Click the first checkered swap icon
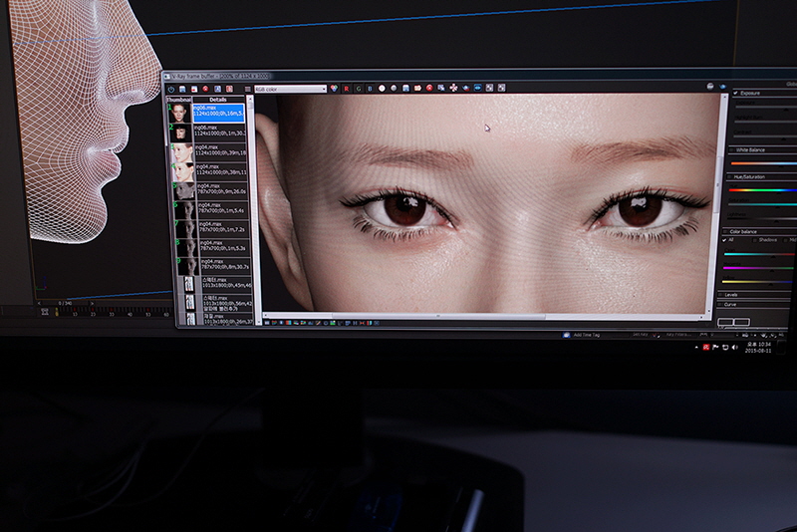The width and height of the screenshot is (797, 532). point(489,88)
